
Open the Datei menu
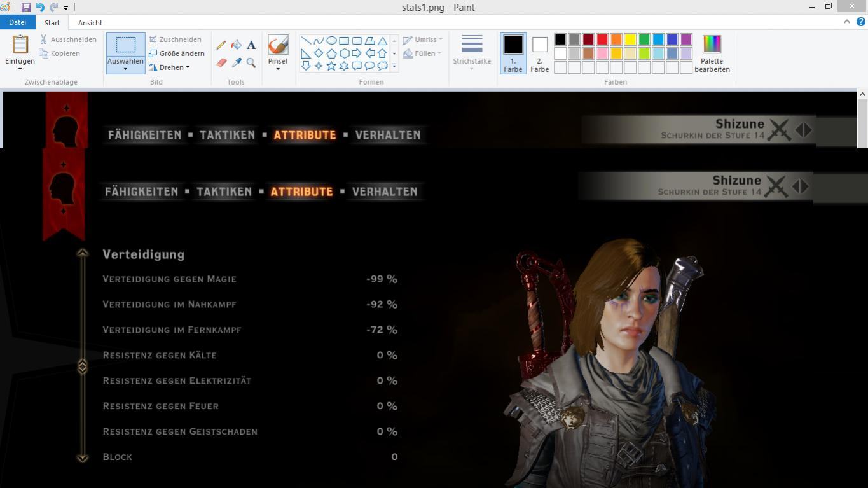click(18, 22)
